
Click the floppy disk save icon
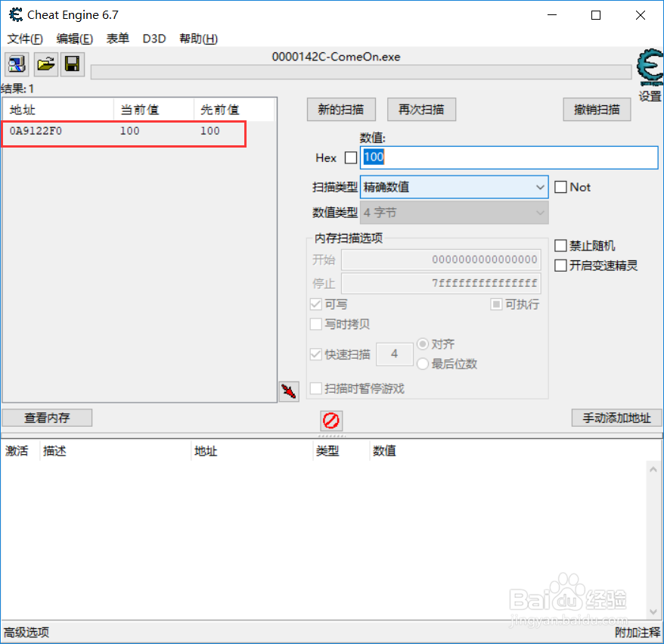[73, 64]
